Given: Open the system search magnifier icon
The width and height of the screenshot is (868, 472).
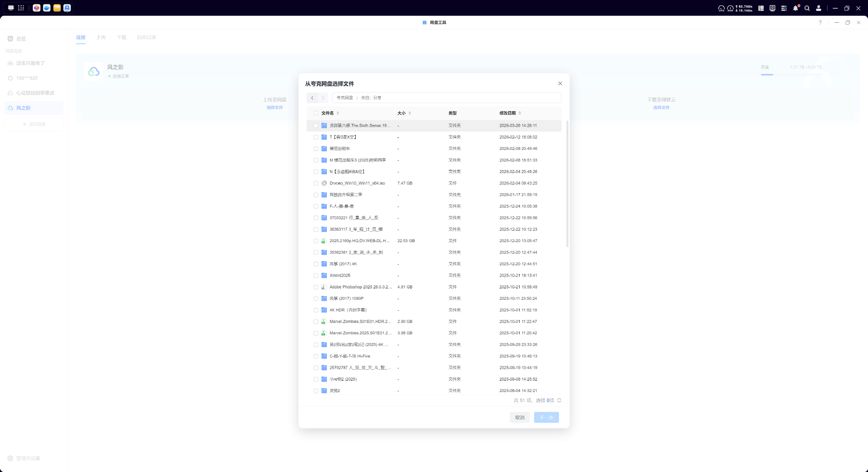Looking at the screenshot, I should (807, 8).
